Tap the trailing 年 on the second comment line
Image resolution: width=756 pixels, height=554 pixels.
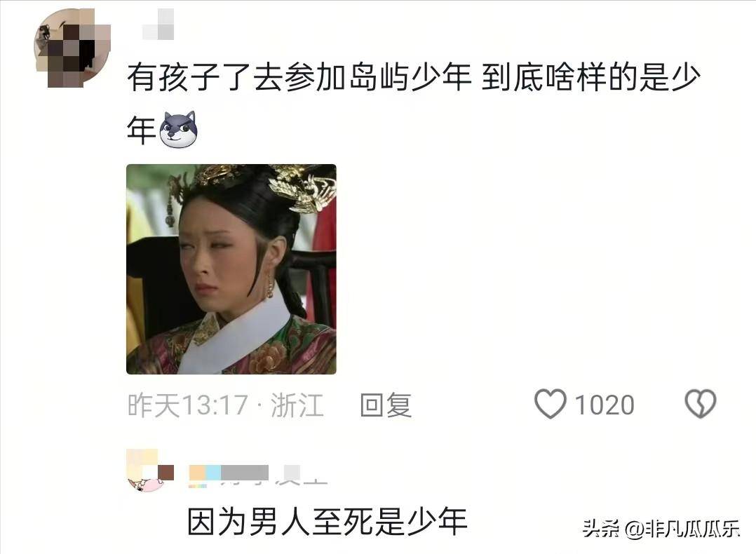click(141, 130)
